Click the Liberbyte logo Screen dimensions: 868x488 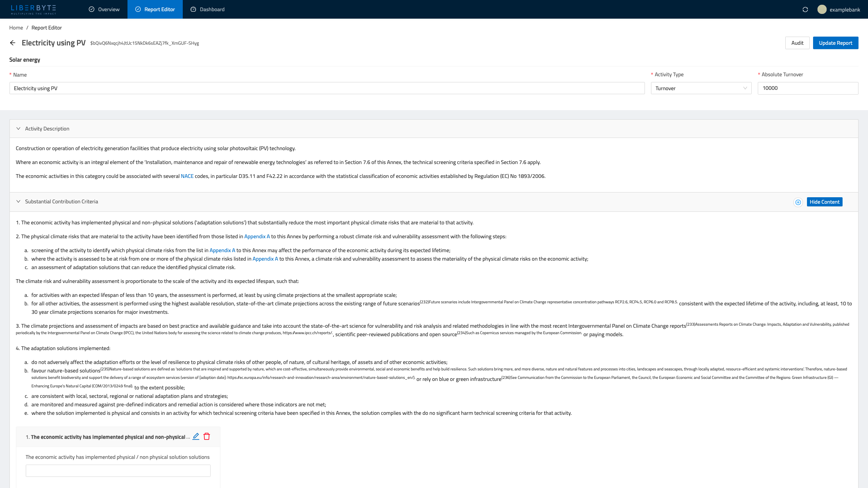tap(33, 9)
